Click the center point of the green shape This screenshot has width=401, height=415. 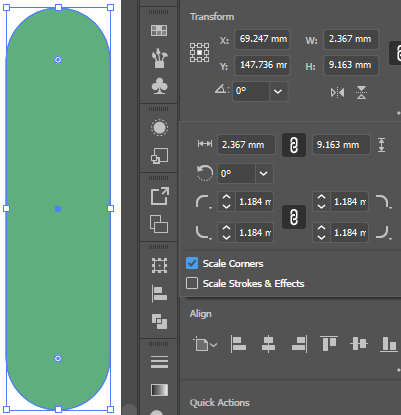58,209
